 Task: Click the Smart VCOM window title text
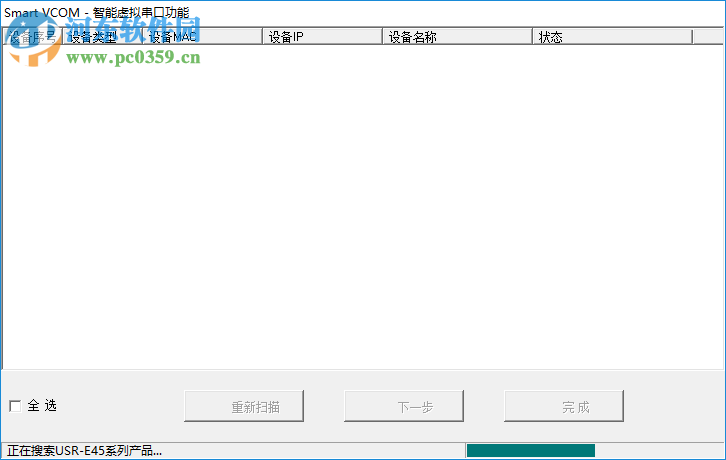click(97, 13)
